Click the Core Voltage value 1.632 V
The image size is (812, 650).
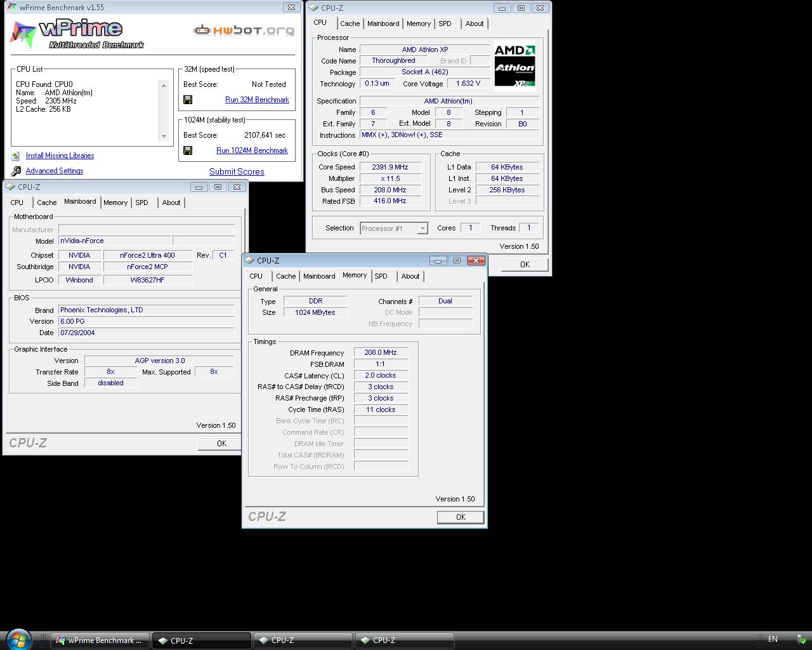tap(468, 83)
